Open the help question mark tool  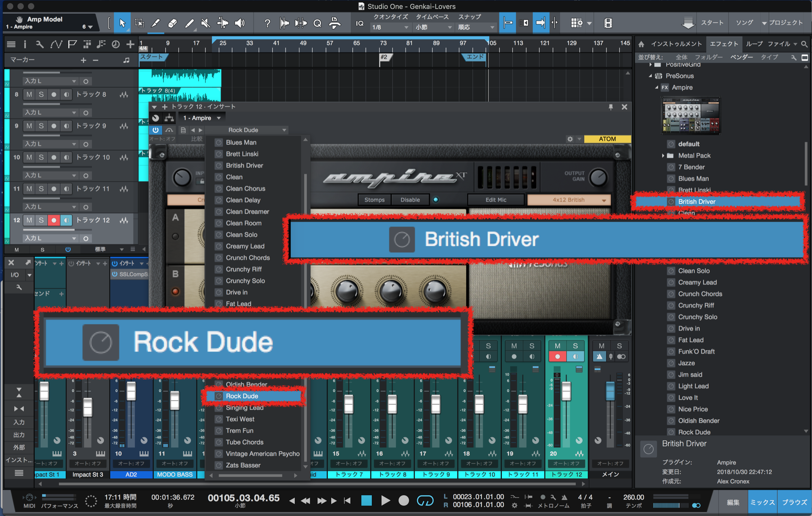[267, 23]
